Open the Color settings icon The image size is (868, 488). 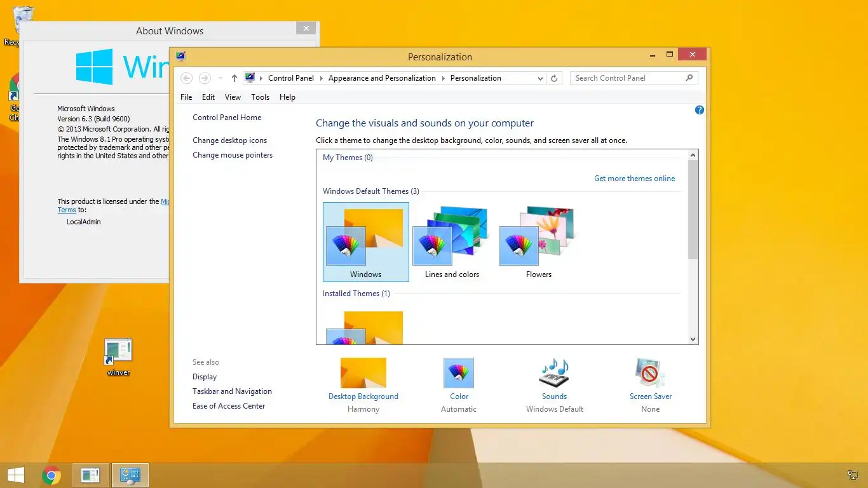click(459, 373)
